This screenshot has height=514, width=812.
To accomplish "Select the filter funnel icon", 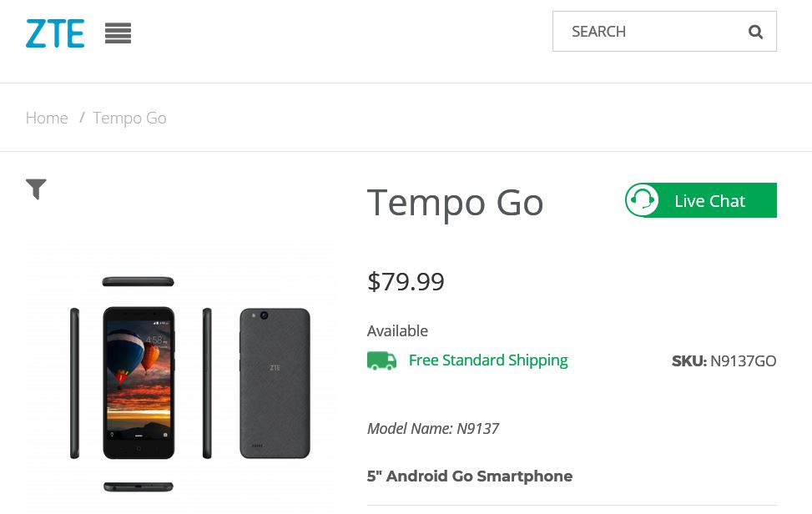I will [x=36, y=189].
